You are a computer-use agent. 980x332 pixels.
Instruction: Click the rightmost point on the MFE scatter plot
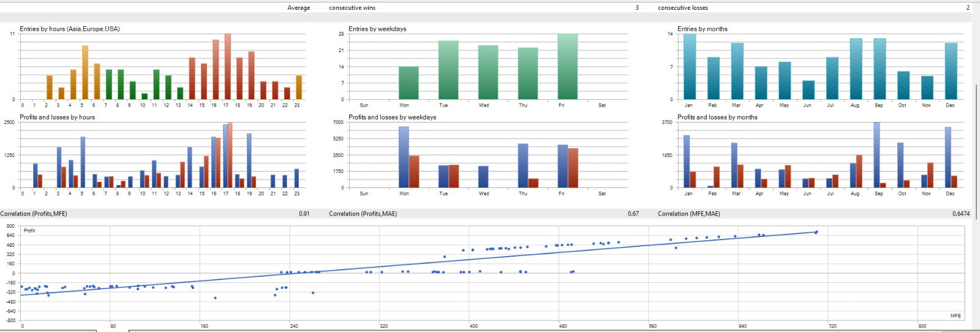[816, 232]
